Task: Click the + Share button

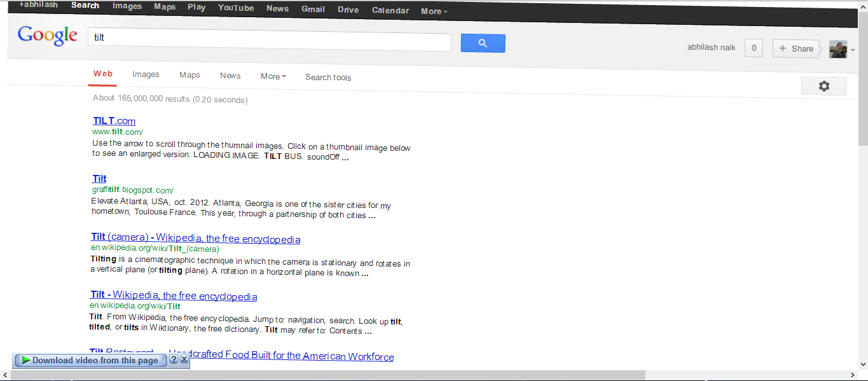Action: (796, 48)
